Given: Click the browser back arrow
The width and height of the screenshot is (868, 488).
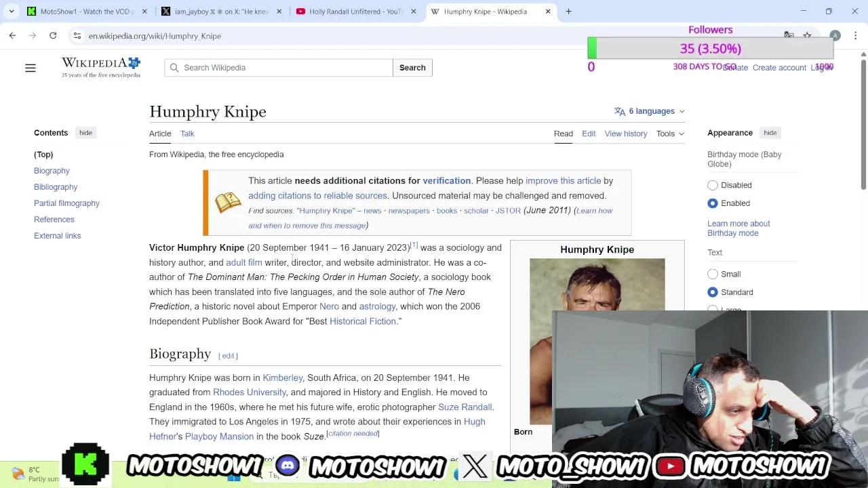Looking at the screenshot, I should click(x=12, y=35).
